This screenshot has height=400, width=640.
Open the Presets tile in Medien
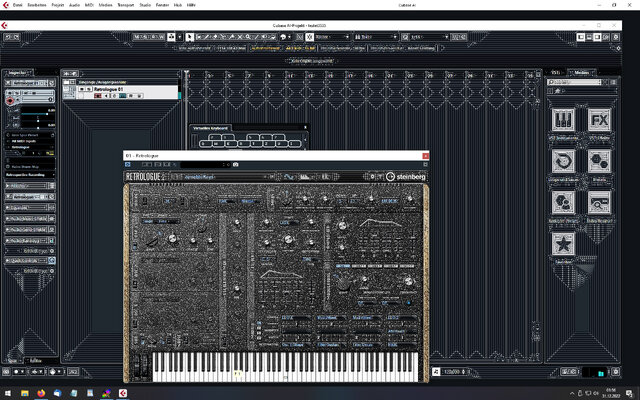(x=599, y=161)
